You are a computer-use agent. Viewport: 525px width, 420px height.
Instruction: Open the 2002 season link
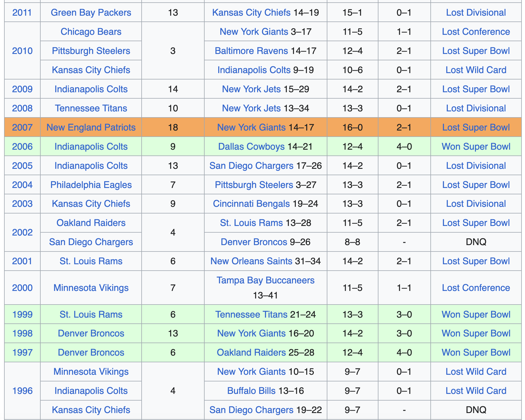pyautogui.click(x=22, y=232)
